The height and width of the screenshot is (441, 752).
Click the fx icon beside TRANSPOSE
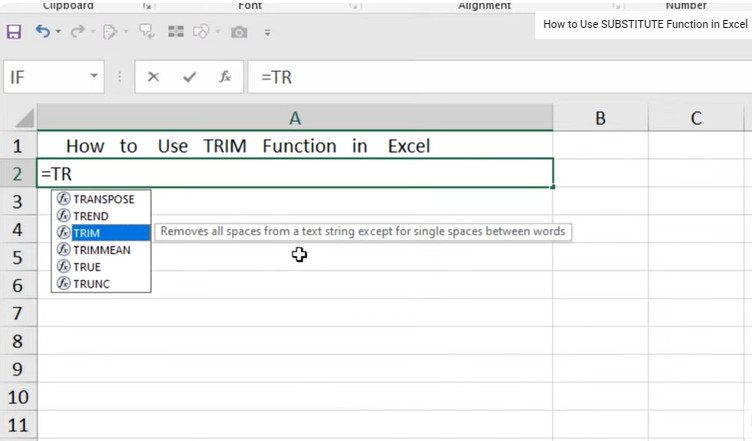tap(63, 198)
